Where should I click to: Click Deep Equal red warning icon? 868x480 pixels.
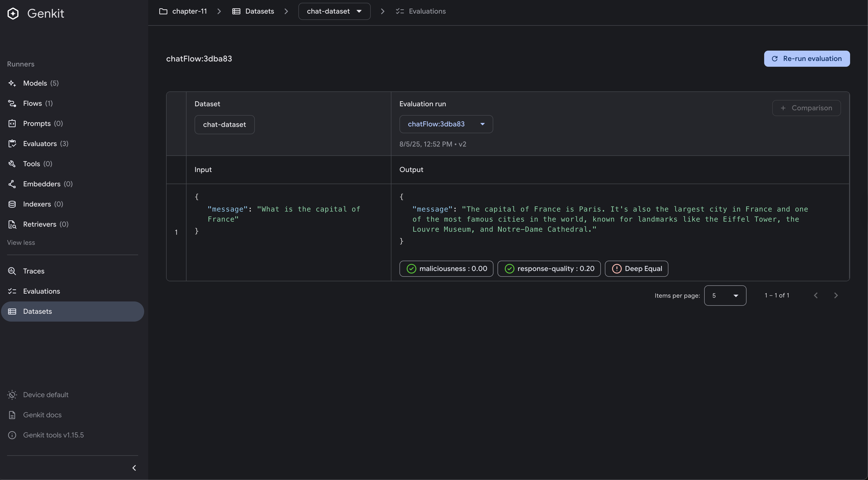tap(617, 269)
